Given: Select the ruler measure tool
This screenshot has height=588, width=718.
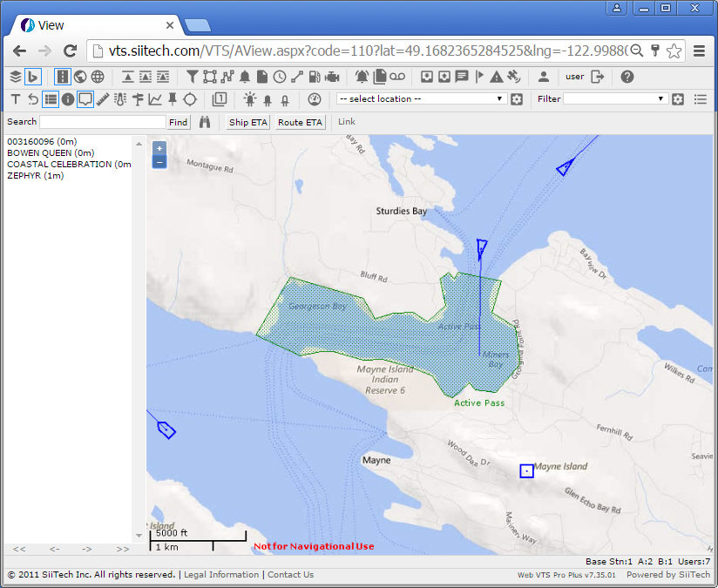Looking at the screenshot, I should coord(103,99).
